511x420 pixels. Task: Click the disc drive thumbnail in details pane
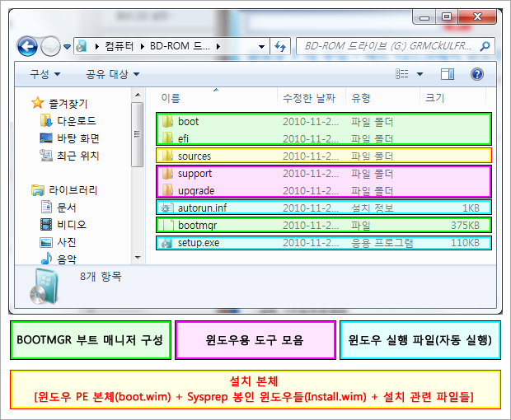pyautogui.click(x=45, y=287)
